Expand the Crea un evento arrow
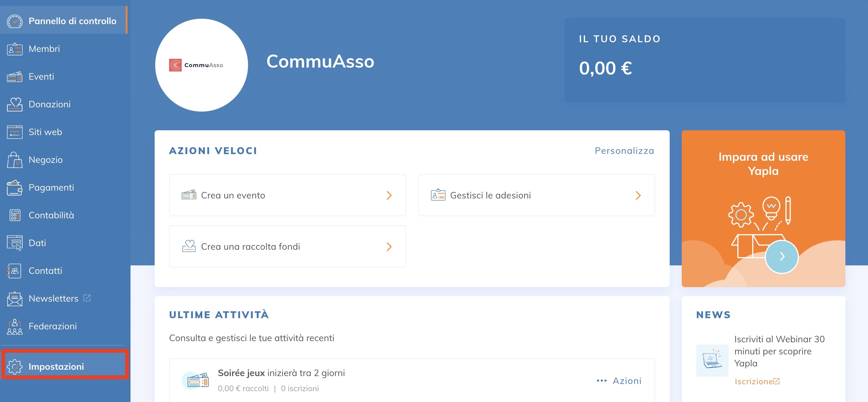This screenshot has height=402, width=868. tap(389, 196)
